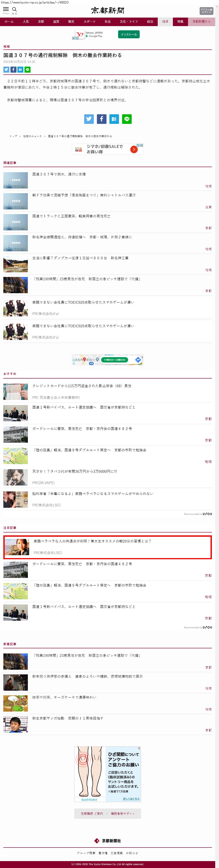Open article about 信楽陶器まつり shuttle bus

[x=84, y=195]
